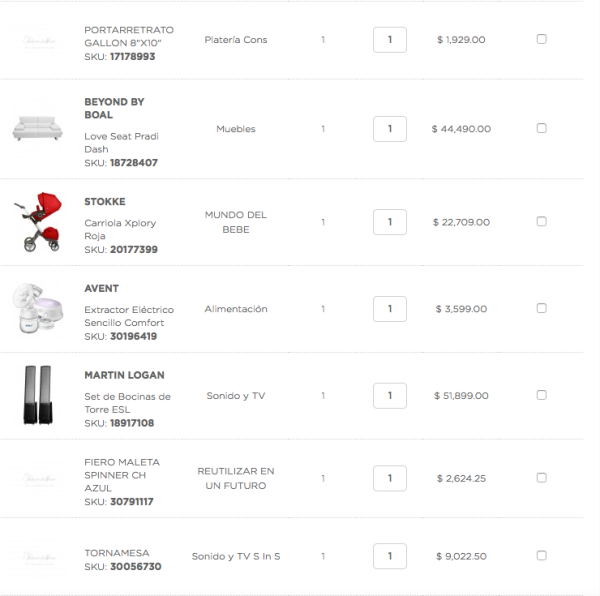
Task: Focus the quantity box for Love Seat Pradi
Action: coord(390,129)
